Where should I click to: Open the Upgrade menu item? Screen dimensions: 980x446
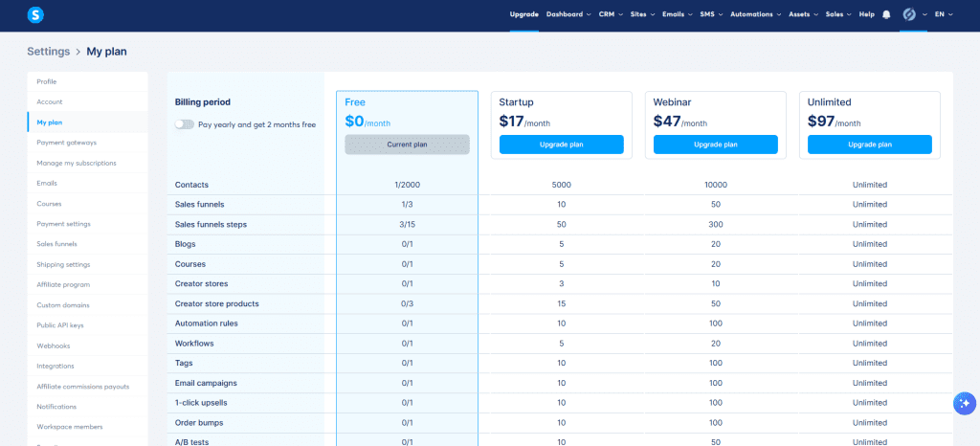523,14
